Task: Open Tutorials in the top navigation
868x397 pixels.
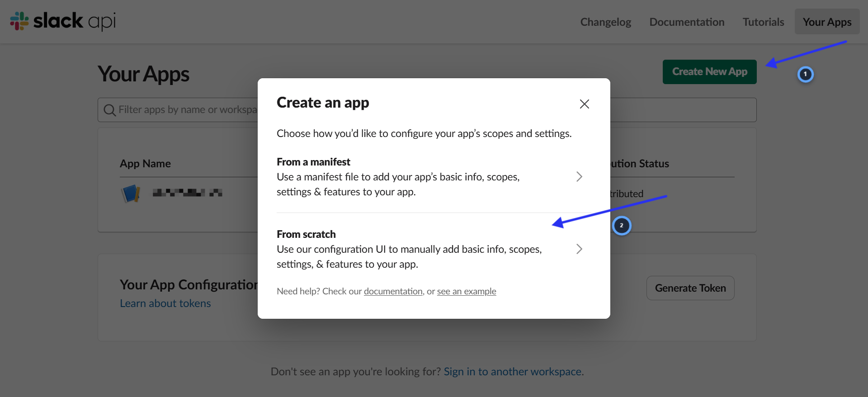Action: pyautogui.click(x=763, y=22)
